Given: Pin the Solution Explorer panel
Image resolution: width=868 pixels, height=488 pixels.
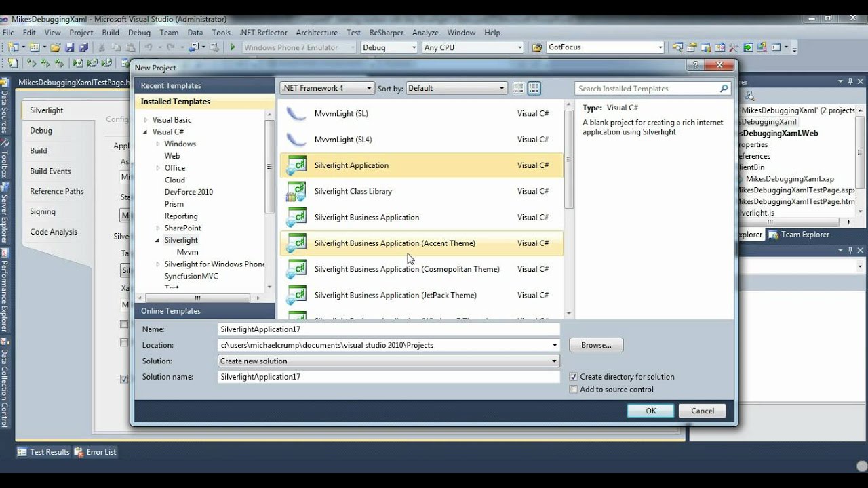Looking at the screenshot, I should click(850, 81).
